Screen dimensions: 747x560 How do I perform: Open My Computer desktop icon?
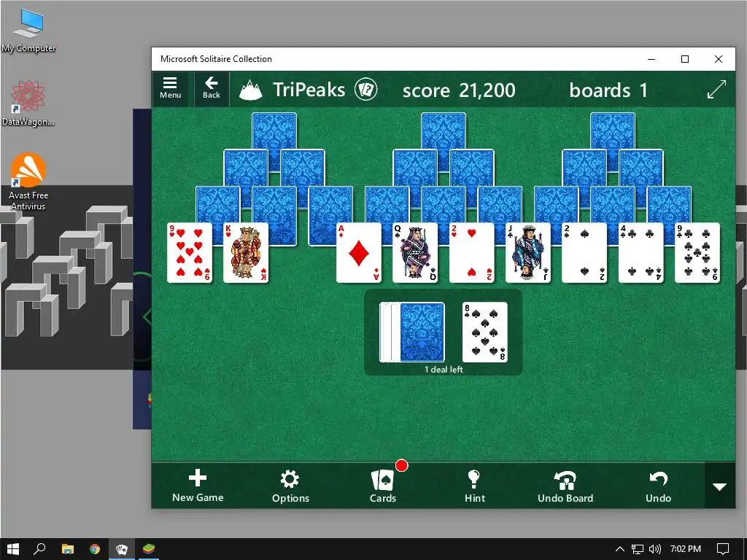[28, 31]
